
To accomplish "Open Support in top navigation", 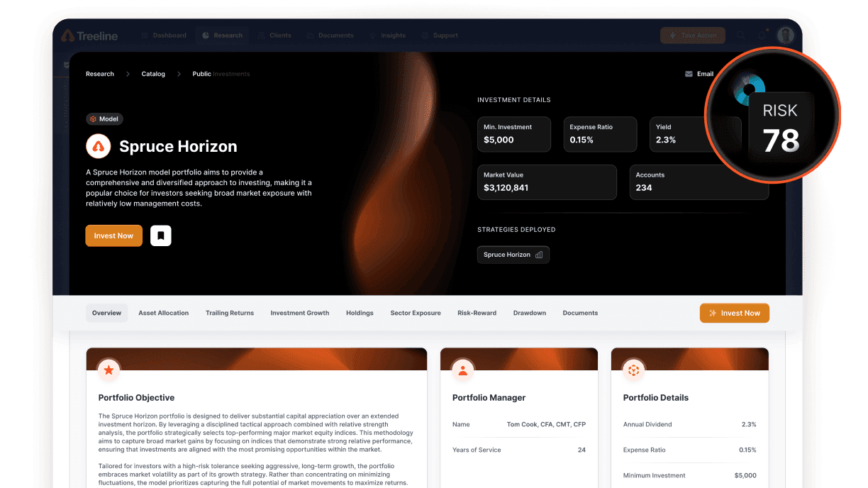I will (440, 35).
